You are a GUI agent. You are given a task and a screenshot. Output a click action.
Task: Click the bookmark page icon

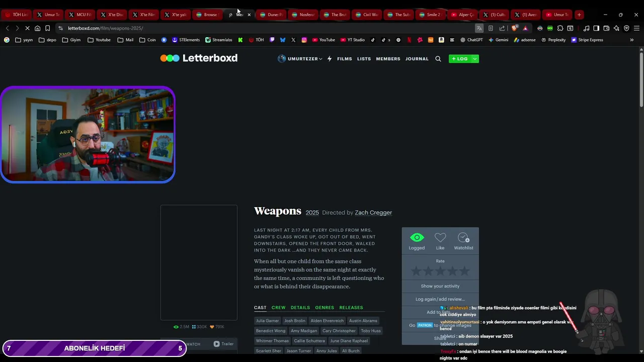click(47, 28)
